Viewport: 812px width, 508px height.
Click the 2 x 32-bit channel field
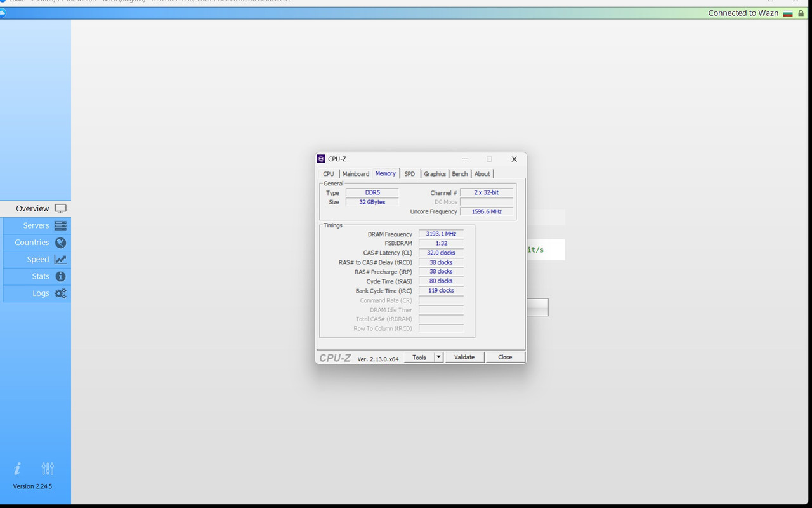(x=487, y=192)
